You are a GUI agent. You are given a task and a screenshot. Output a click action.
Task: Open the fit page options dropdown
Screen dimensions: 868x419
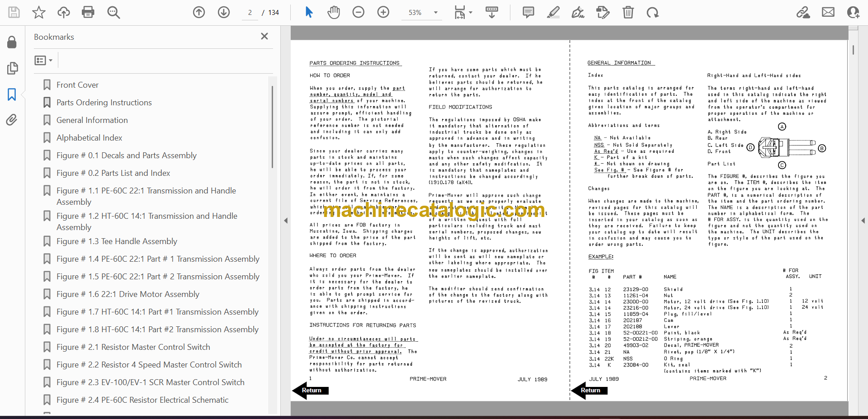463,12
